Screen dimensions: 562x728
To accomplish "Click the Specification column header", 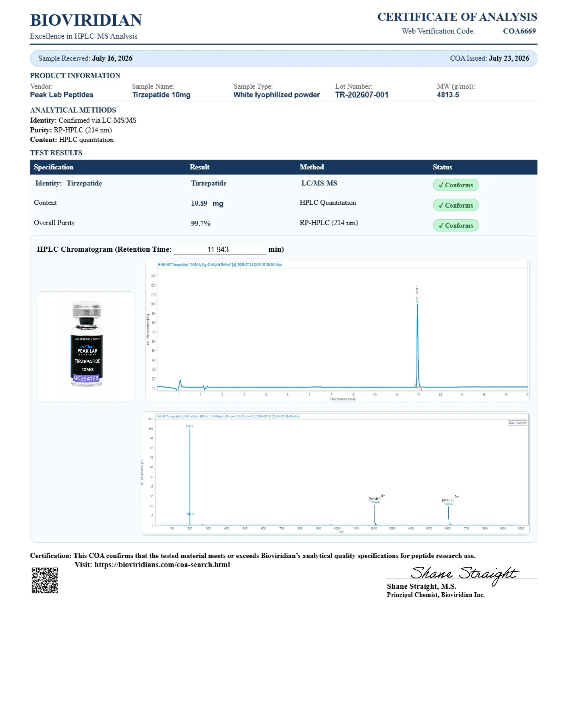I will click(x=53, y=167).
